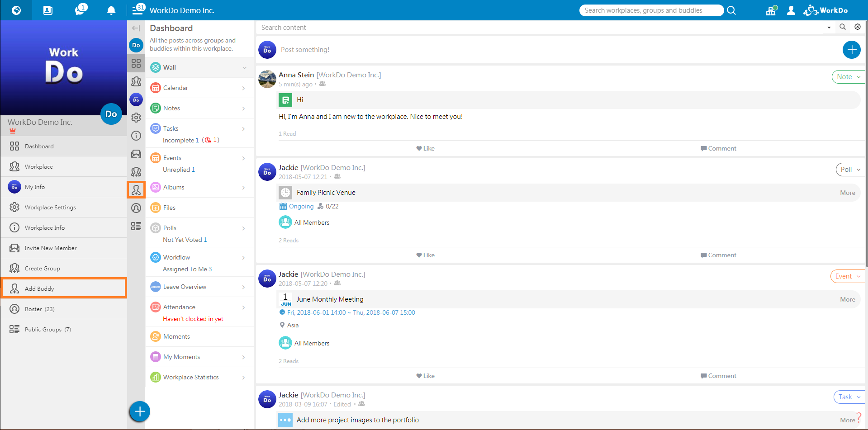Open the Task dropdown on Jackie's task post

pos(849,397)
